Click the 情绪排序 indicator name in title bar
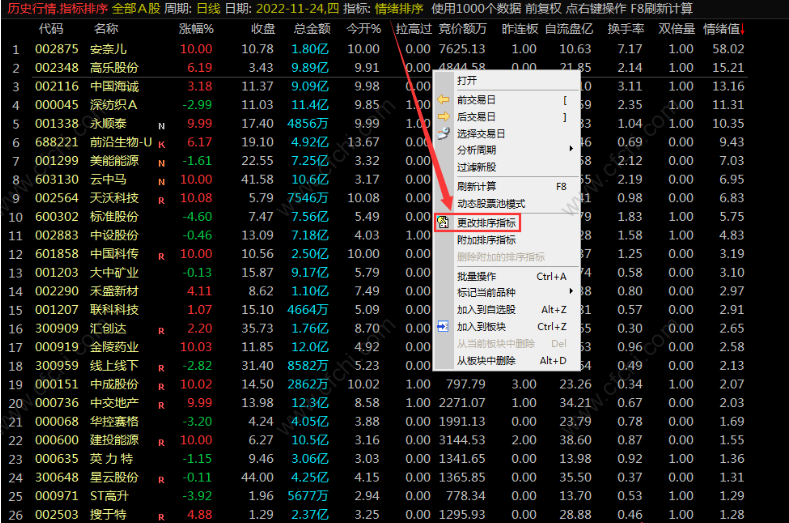 point(400,9)
